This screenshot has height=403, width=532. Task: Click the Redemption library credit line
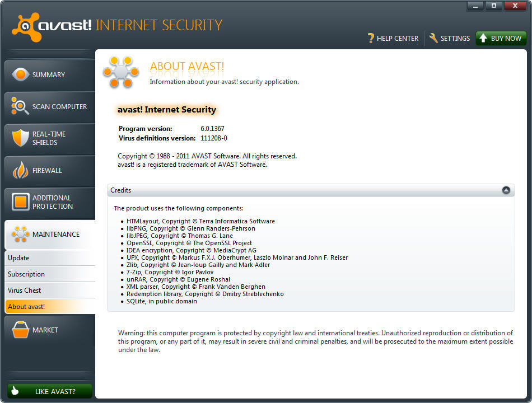[205, 294]
